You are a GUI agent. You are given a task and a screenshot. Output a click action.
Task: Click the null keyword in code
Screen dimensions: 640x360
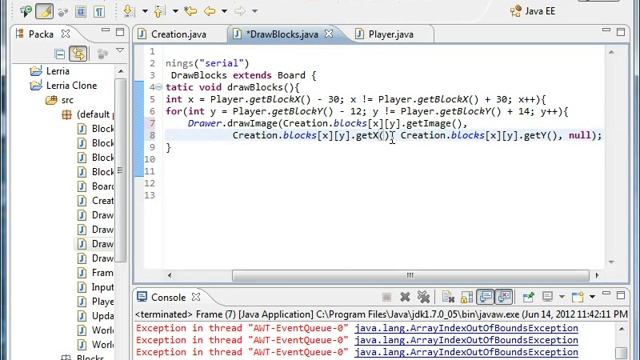[x=580, y=135]
